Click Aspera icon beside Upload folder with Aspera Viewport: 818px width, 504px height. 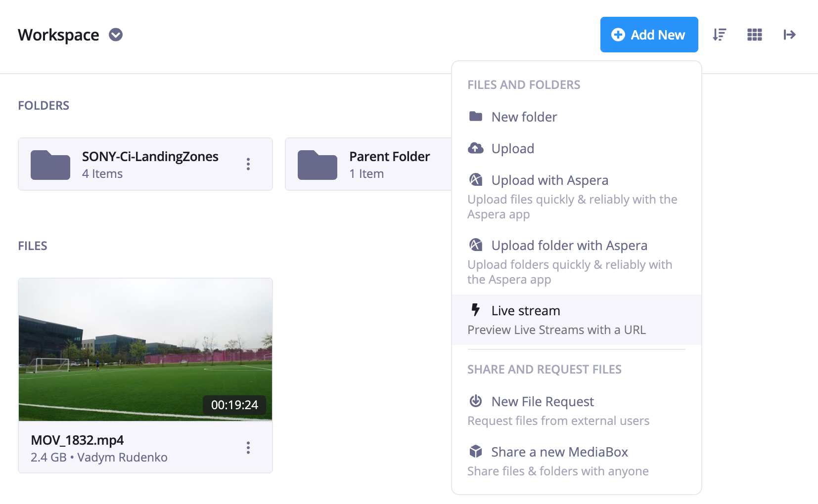[476, 245]
